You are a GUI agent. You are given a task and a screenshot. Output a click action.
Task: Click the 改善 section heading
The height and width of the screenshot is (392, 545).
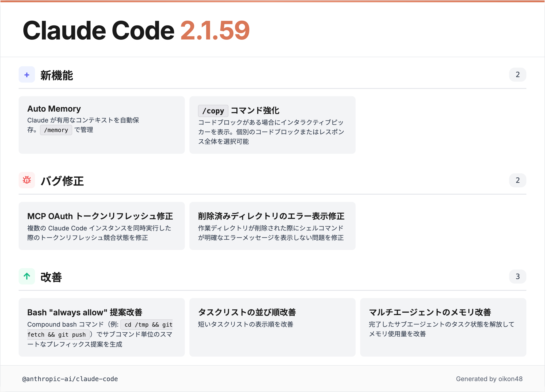click(x=51, y=277)
